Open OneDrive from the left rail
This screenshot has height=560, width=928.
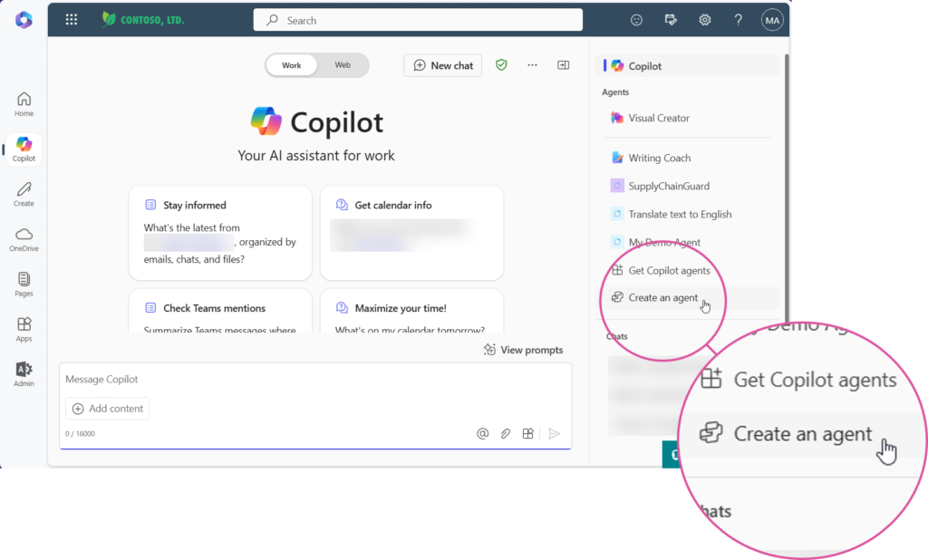[x=24, y=239]
